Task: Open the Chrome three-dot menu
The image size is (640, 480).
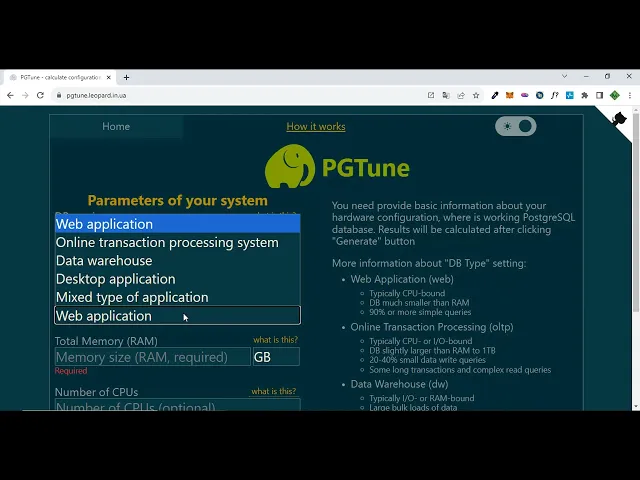Action: click(630, 95)
